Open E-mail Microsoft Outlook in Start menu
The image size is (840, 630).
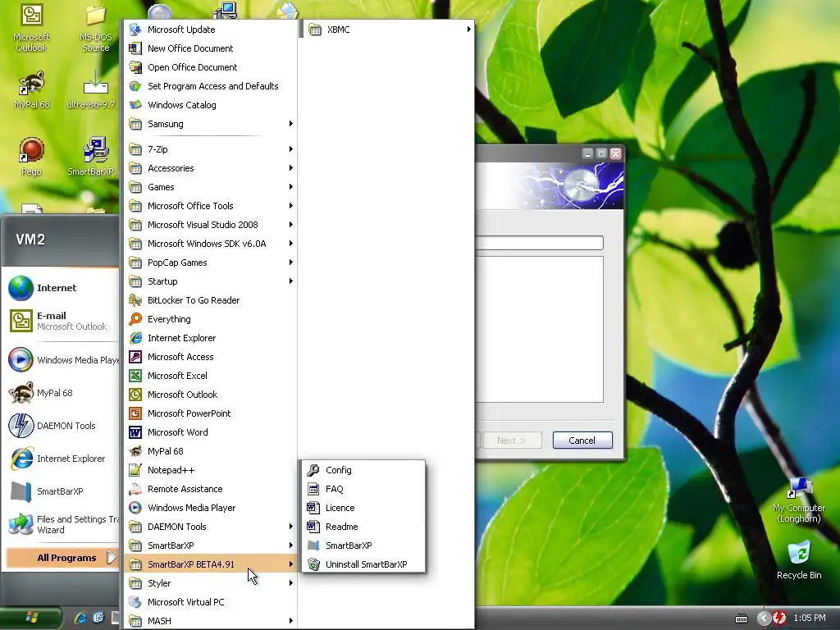coord(62,321)
